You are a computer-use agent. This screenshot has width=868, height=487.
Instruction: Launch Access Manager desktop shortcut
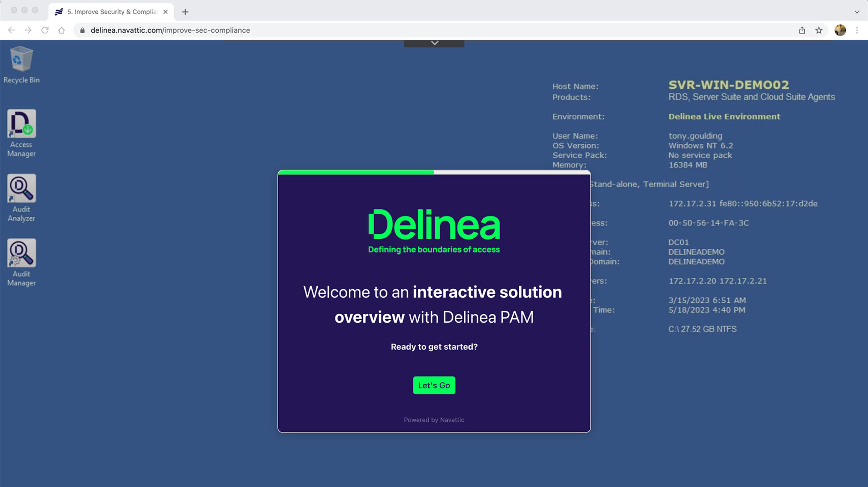pos(21,133)
